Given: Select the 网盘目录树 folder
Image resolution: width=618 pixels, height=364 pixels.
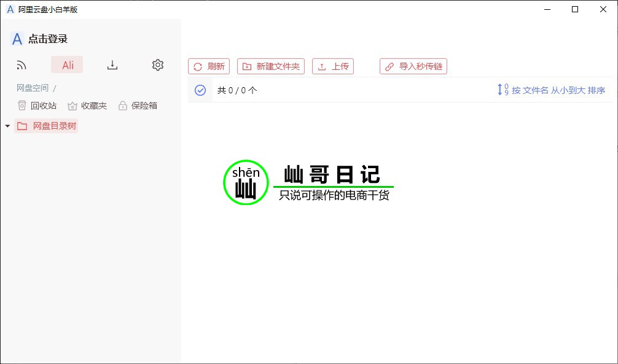Looking at the screenshot, I should click(x=46, y=126).
